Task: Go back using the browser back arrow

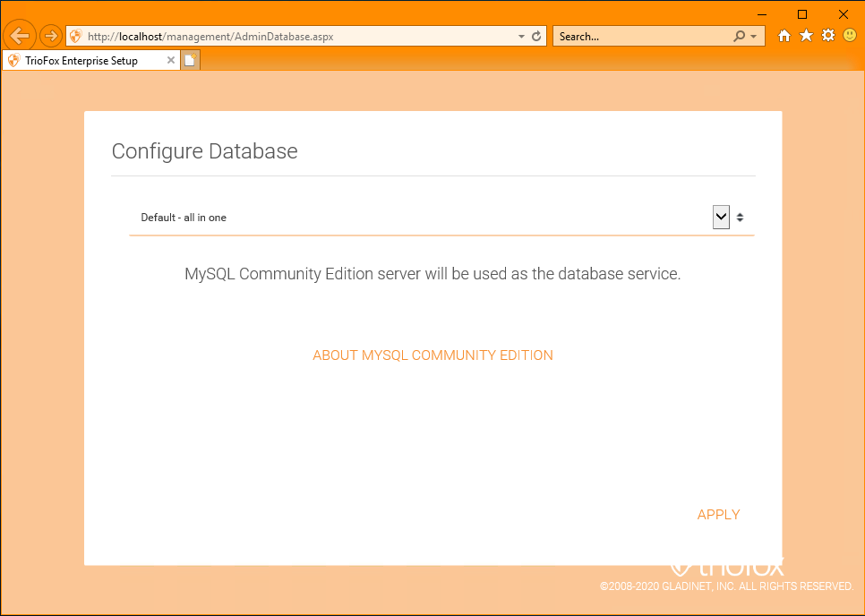Action: (x=20, y=37)
